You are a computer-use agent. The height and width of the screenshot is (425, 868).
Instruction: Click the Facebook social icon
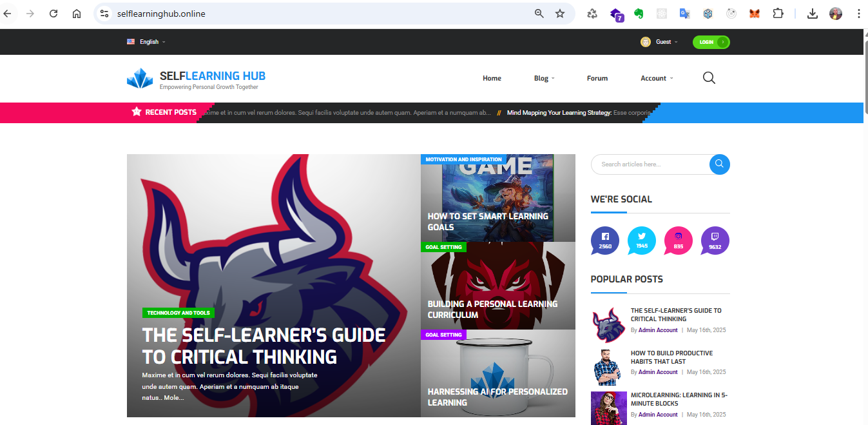tap(604, 240)
